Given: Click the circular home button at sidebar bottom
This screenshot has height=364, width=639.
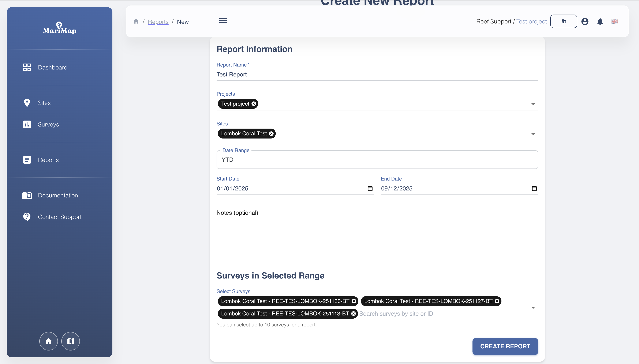Looking at the screenshot, I should [49, 341].
